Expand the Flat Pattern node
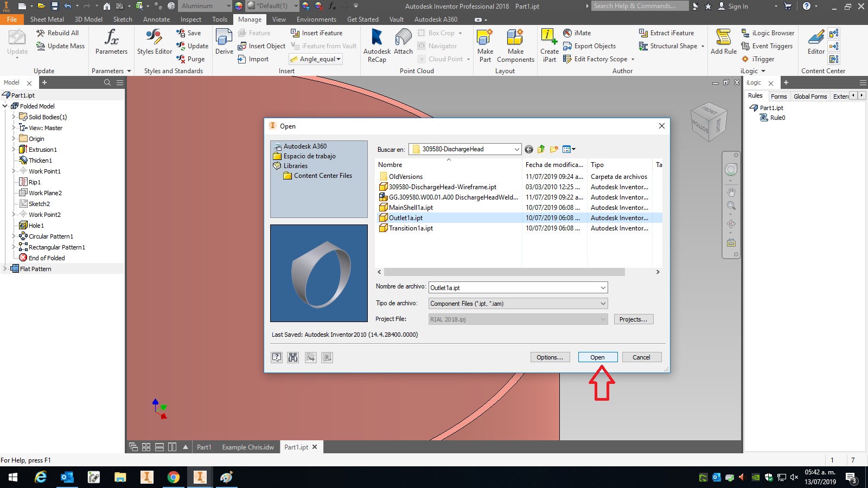 click(x=5, y=269)
